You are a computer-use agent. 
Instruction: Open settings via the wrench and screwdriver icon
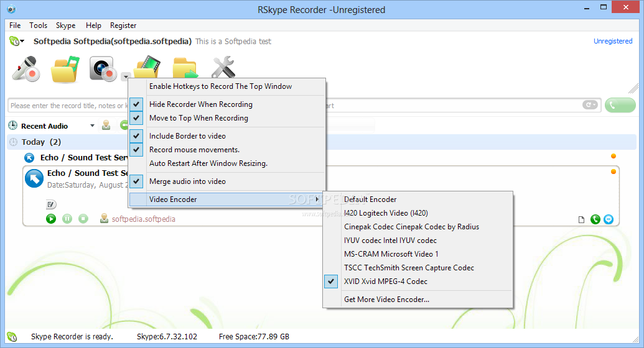(x=223, y=67)
